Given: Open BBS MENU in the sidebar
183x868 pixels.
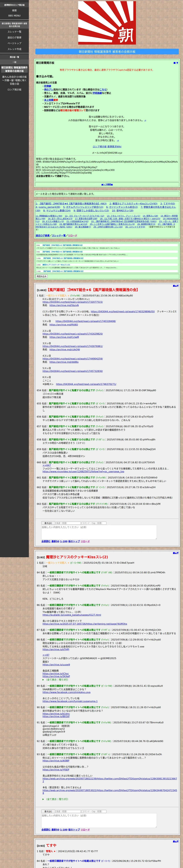Looking at the screenshot, I should tap(14, 15).
